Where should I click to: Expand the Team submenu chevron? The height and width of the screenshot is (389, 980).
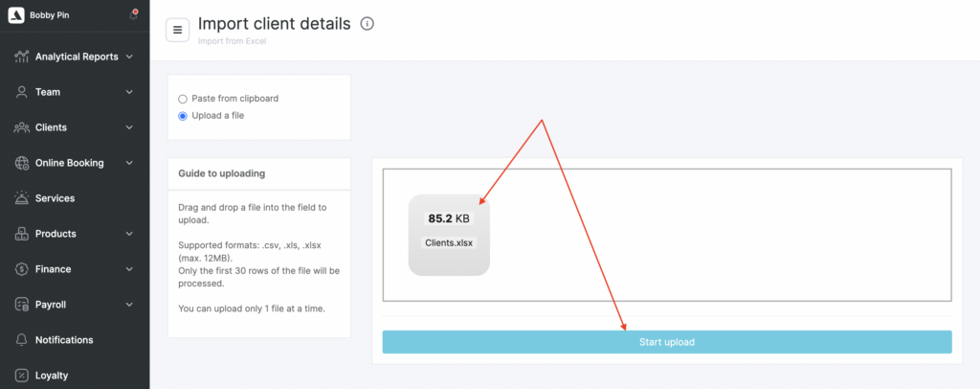(x=129, y=92)
